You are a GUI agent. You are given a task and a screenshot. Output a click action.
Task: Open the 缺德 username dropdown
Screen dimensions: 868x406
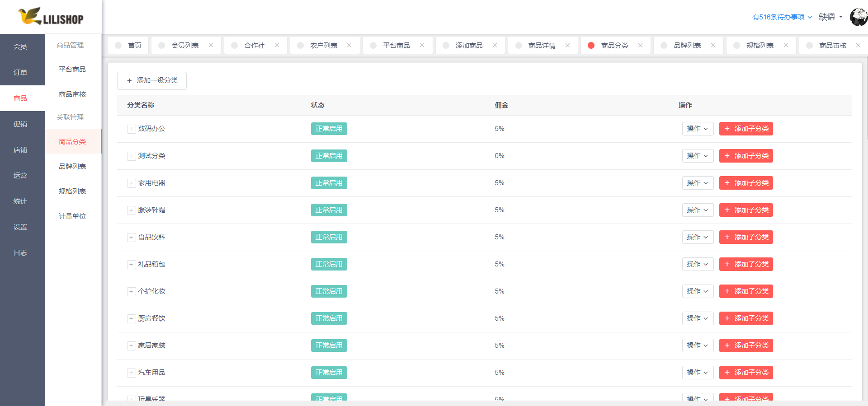point(830,17)
